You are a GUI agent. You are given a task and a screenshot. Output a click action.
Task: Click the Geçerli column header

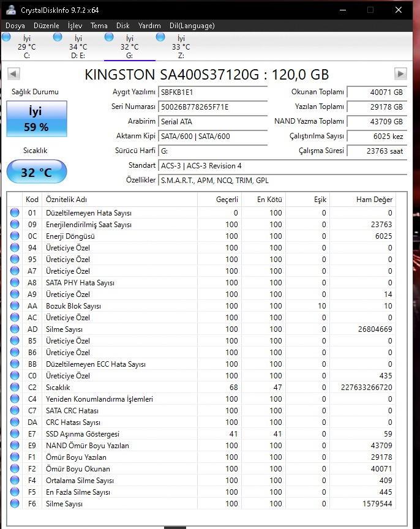point(220,200)
